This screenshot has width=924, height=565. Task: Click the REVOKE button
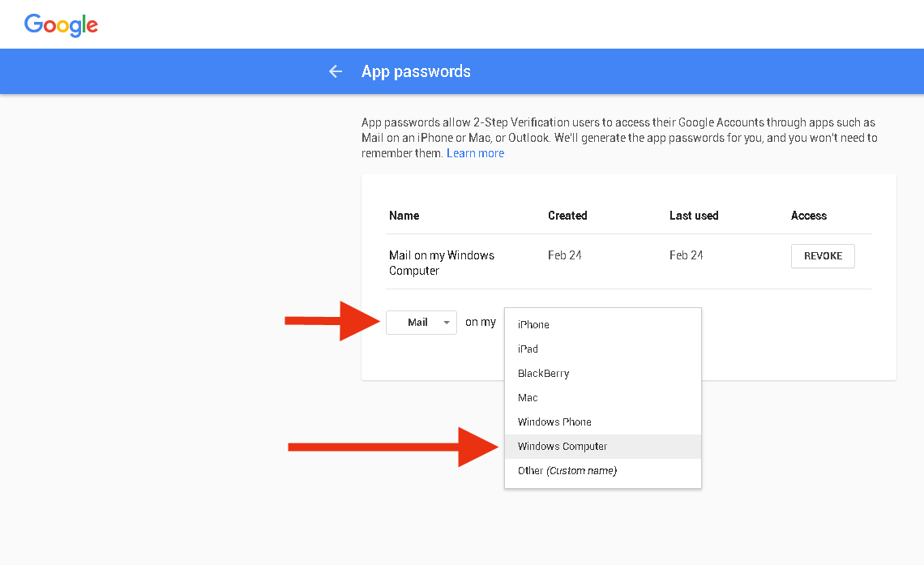coord(823,255)
